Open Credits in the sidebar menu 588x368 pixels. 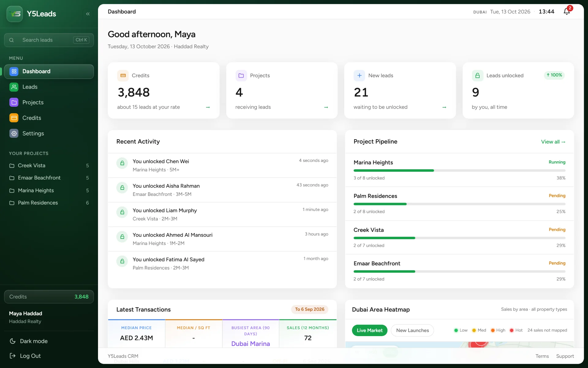click(x=49, y=118)
